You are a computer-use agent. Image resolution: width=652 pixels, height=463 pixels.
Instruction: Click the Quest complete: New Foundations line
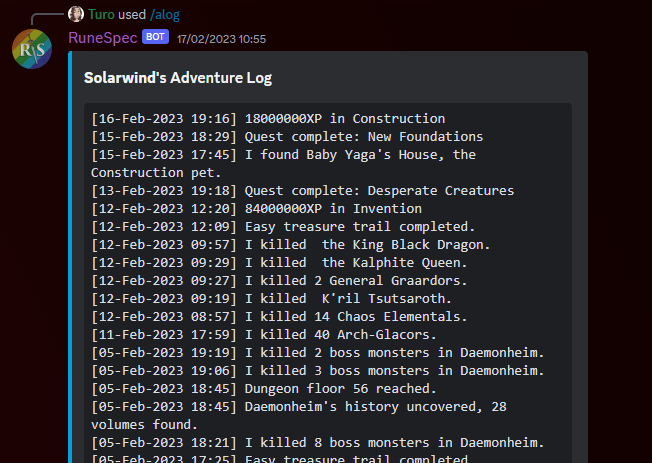tap(287, 136)
